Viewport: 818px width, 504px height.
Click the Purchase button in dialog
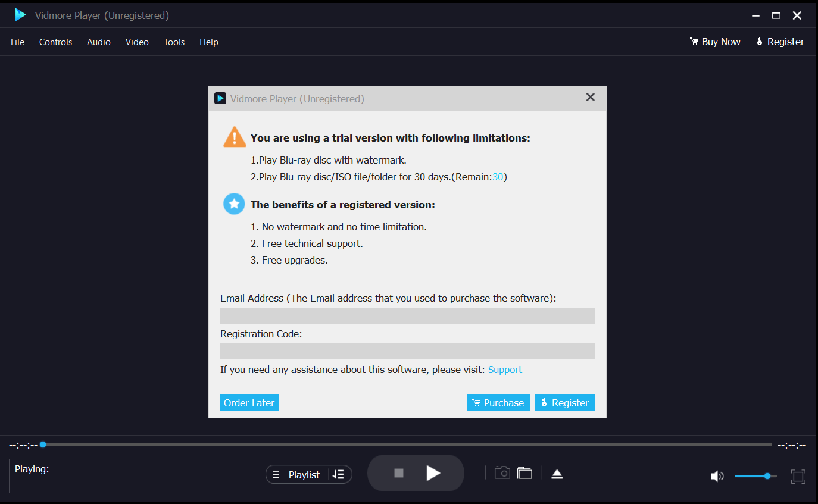(498, 403)
